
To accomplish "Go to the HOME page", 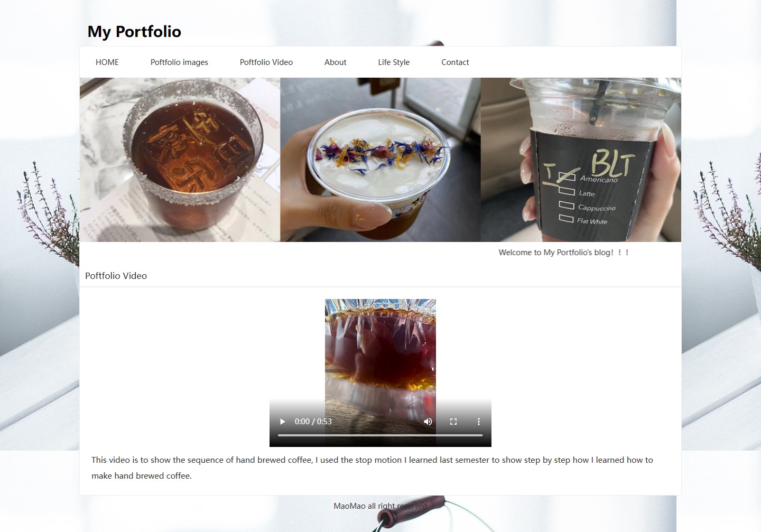I will [107, 62].
